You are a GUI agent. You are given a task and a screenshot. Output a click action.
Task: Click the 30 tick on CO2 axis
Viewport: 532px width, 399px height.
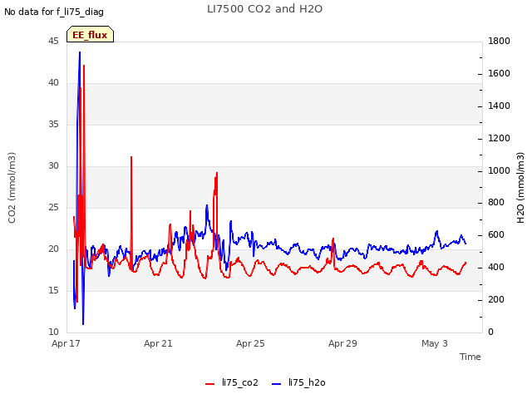coord(53,166)
